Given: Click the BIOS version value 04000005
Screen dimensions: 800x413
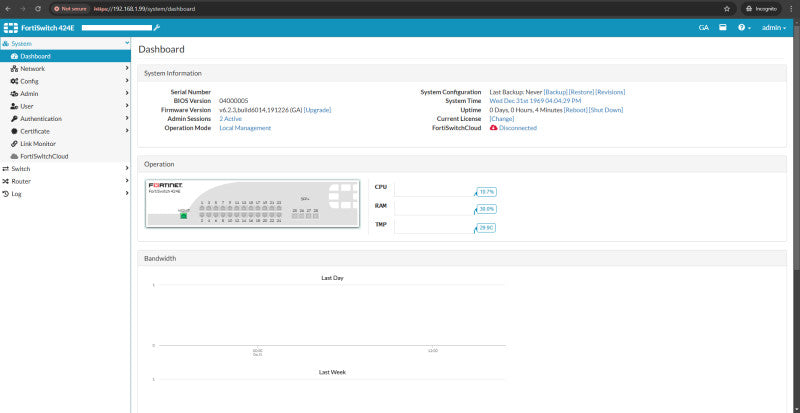Looking at the screenshot, I should click(234, 101).
